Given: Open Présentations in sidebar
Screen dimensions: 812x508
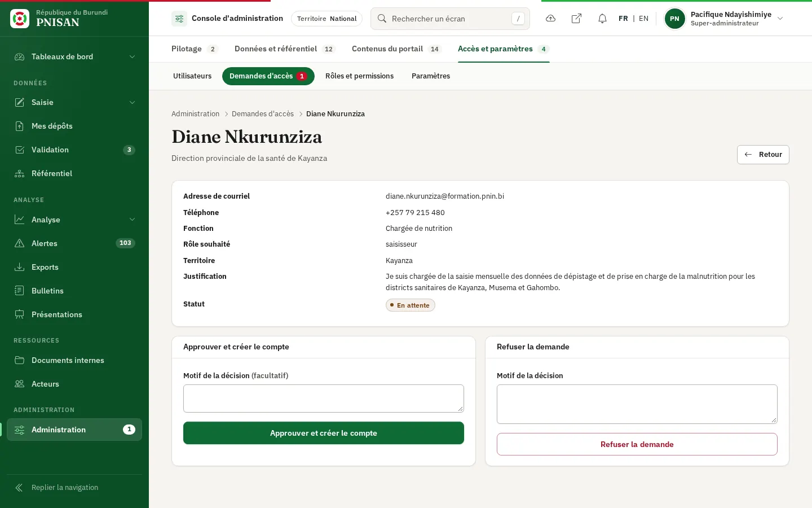Looking at the screenshot, I should (74, 314).
